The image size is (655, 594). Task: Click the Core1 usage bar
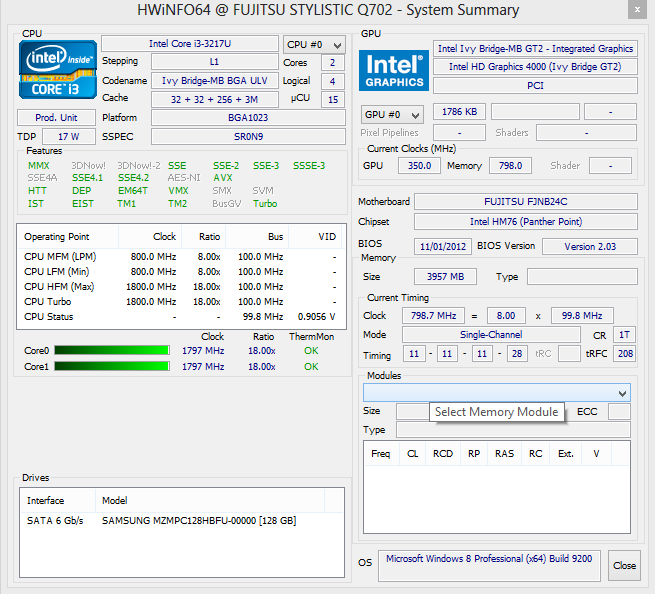[x=112, y=366]
